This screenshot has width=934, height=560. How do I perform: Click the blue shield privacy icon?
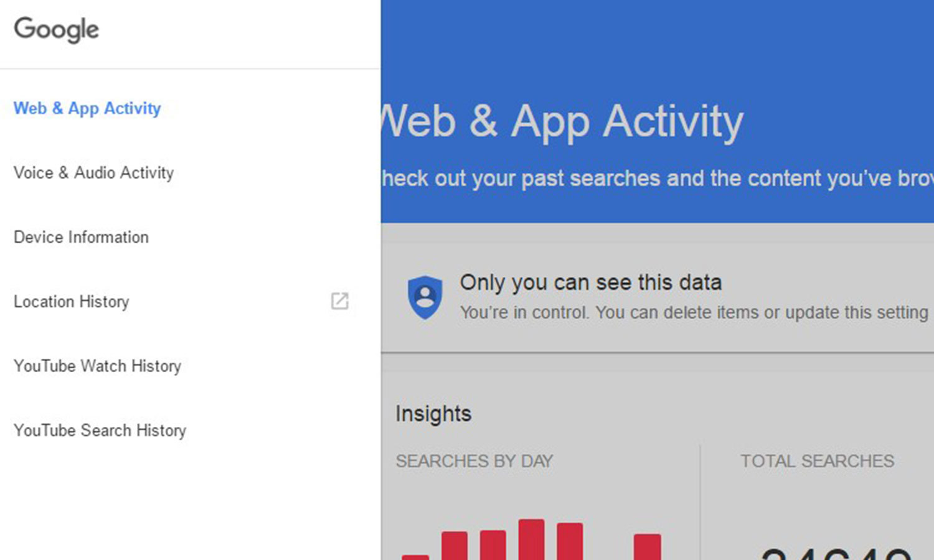(x=425, y=297)
